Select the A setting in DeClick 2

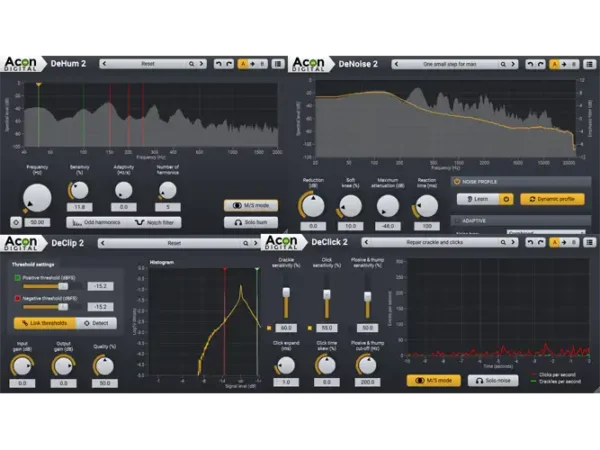[554, 242]
